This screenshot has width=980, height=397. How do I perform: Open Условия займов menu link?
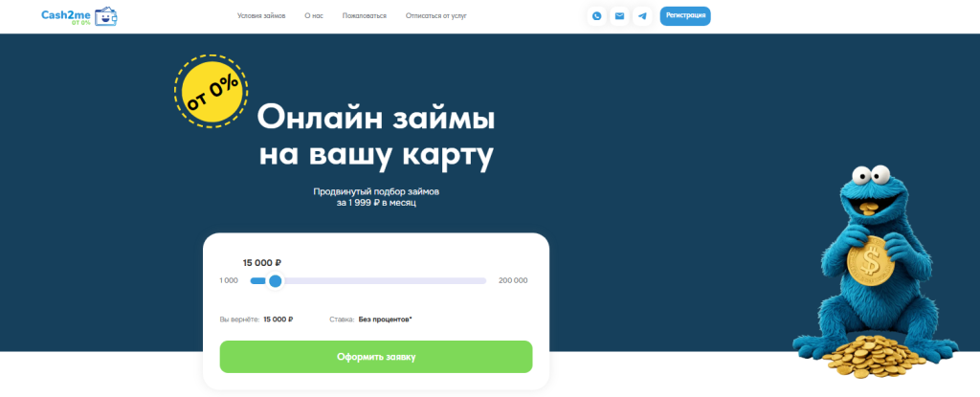[x=261, y=15]
